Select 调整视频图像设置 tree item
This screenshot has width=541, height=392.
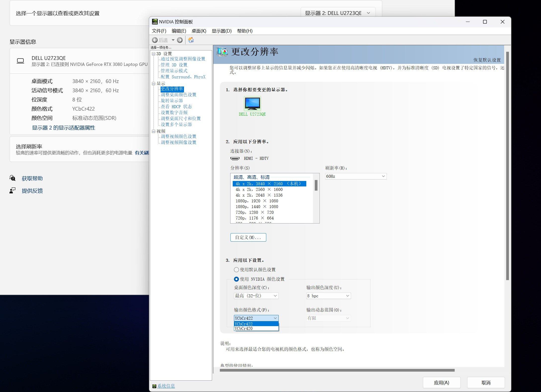[179, 142]
